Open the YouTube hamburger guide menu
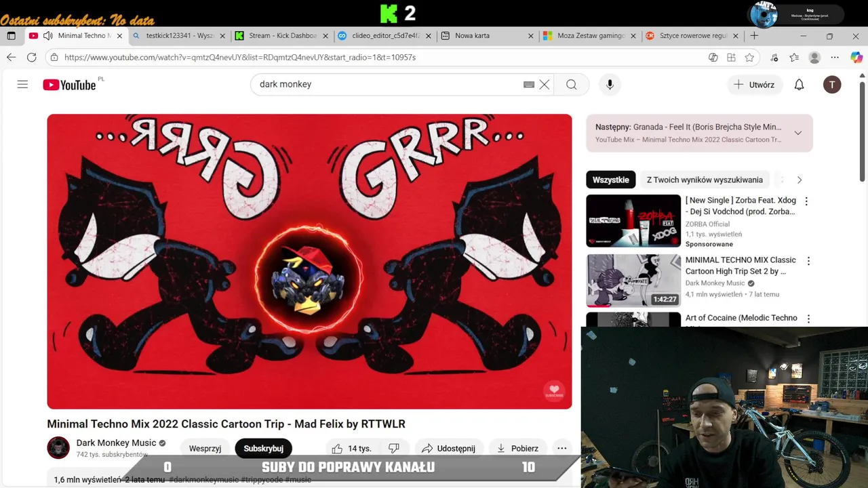Screen dimensions: 868x488 coord(22,85)
